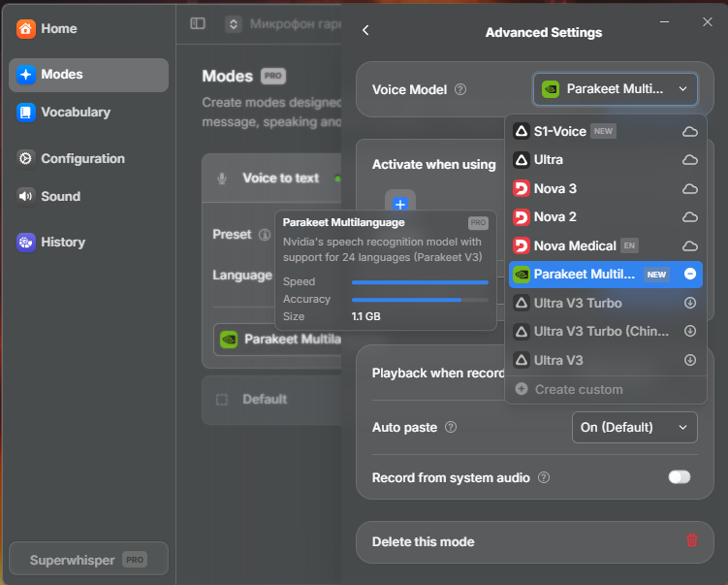
Task: Toggle Record from system audio switch
Action: tap(680, 477)
